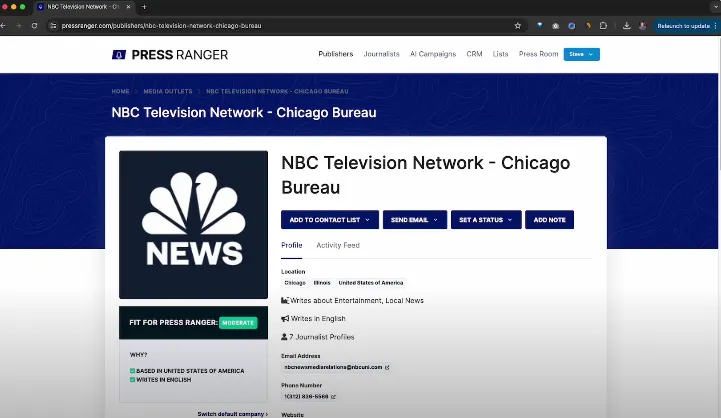The height and width of the screenshot is (418, 721).
Task: Open the browser downloads icon
Action: click(x=626, y=25)
